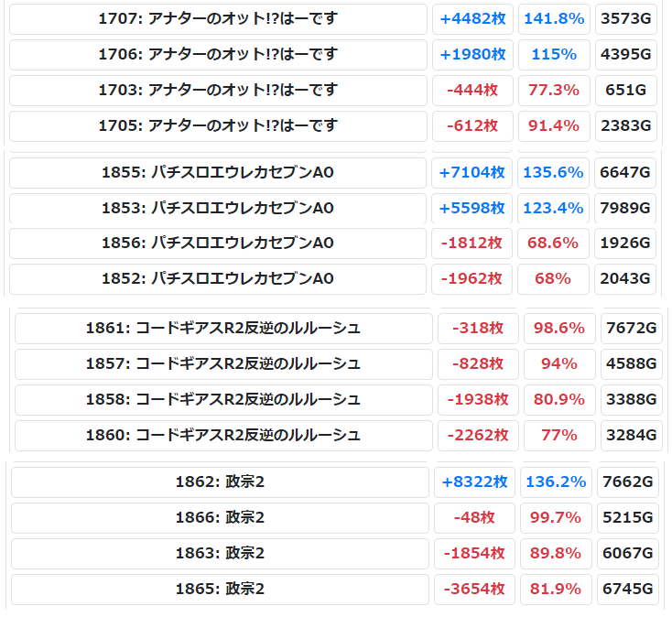Click the -1854枚 value
672x617 pixels.
tap(474, 554)
